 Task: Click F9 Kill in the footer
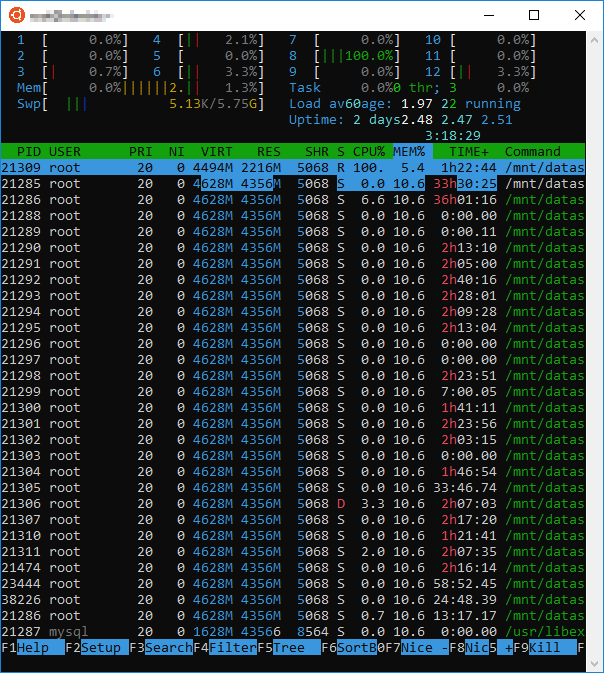(x=545, y=647)
